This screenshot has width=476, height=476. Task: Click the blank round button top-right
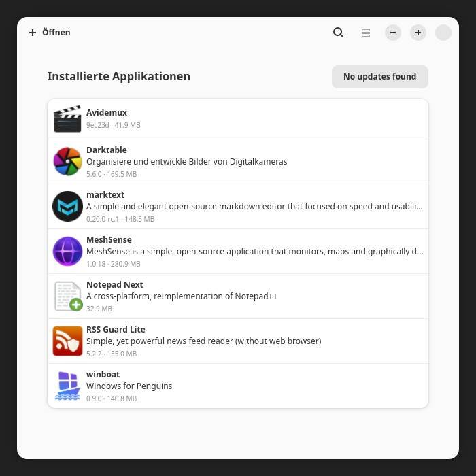click(443, 33)
